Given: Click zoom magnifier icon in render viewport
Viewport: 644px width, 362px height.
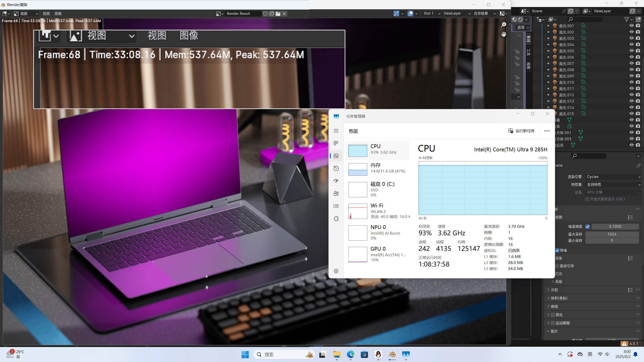Looking at the screenshot, I should [503, 25].
